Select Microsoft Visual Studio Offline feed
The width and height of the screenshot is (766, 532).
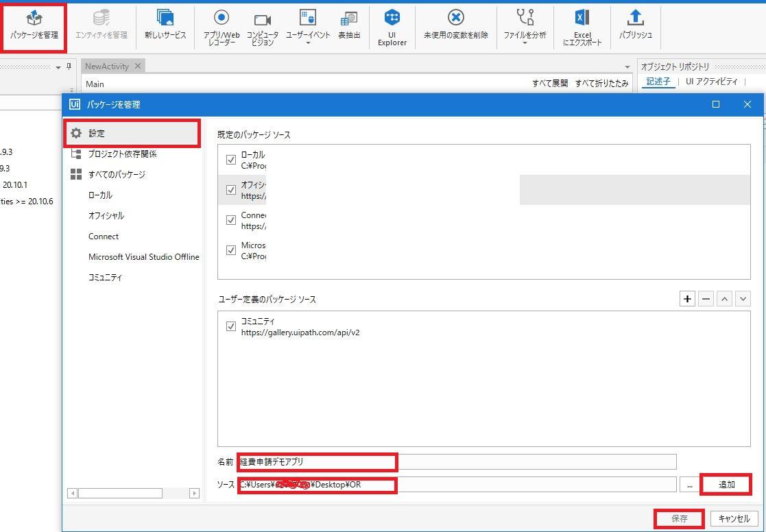pos(143,257)
